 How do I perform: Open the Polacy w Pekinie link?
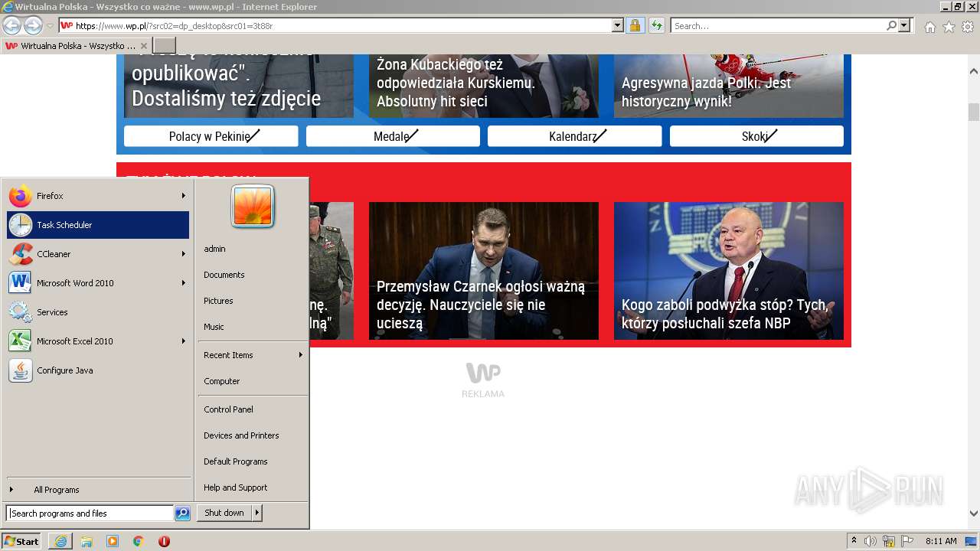click(211, 136)
